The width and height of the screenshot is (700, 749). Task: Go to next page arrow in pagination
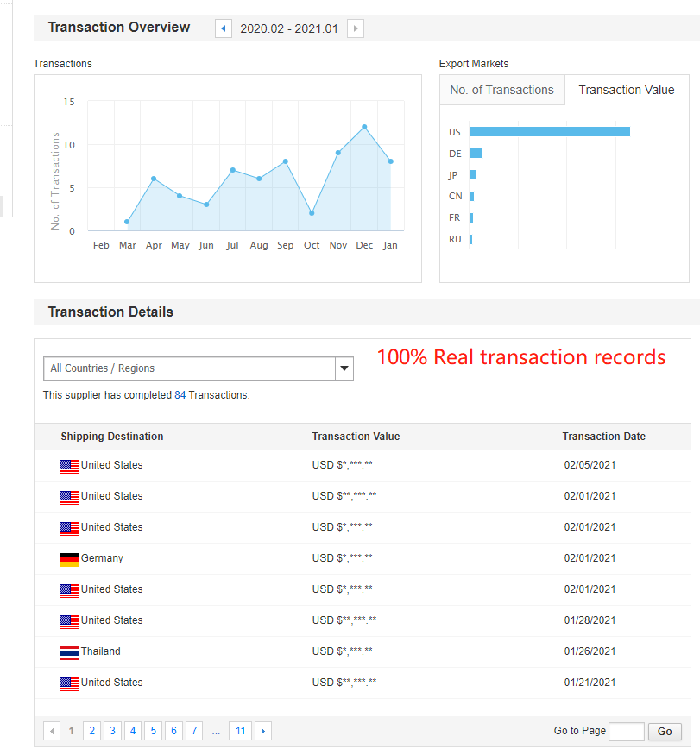tap(263, 731)
